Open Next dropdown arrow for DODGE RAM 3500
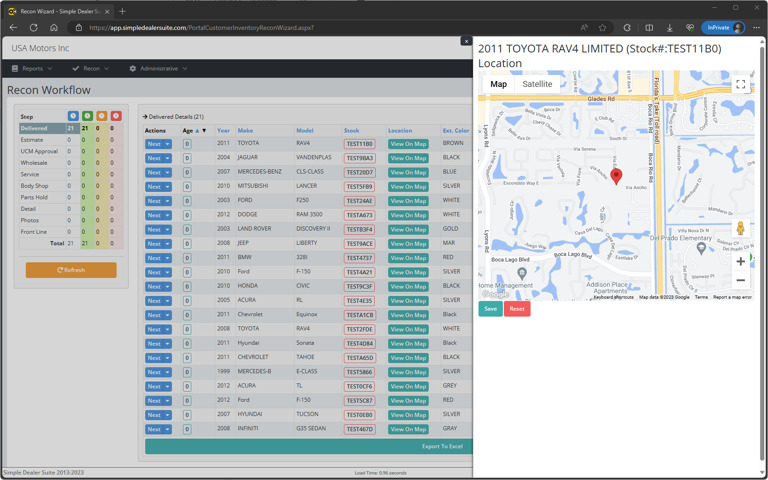 pos(168,215)
